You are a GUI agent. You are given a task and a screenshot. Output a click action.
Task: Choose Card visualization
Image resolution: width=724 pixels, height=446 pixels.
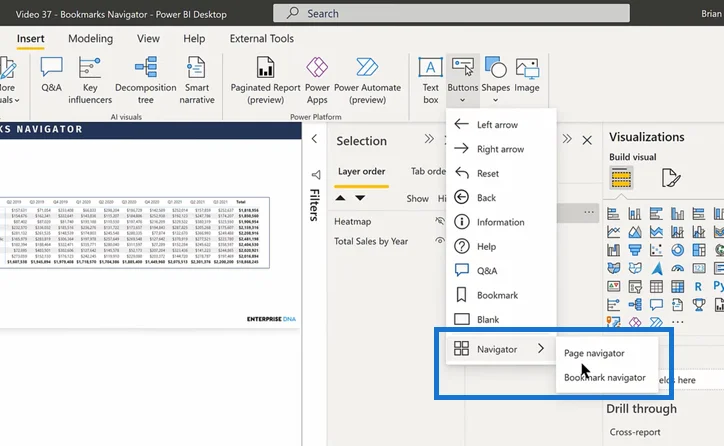699,268
